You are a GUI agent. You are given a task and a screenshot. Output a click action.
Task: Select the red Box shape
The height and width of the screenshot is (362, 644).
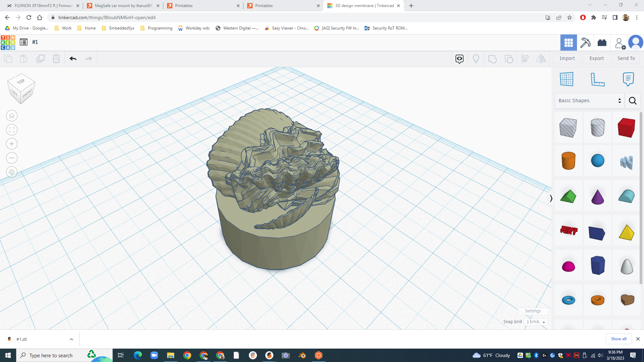(x=626, y=128)
